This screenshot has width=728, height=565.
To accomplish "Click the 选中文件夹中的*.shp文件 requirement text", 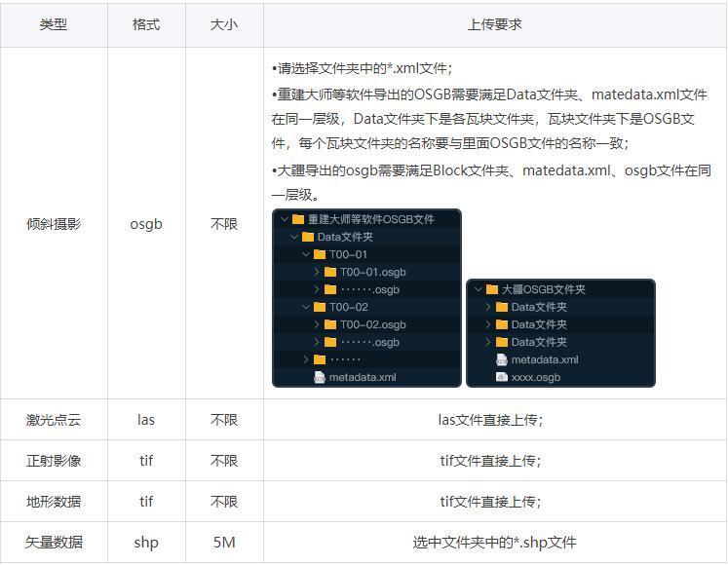I will click(494, 543).
